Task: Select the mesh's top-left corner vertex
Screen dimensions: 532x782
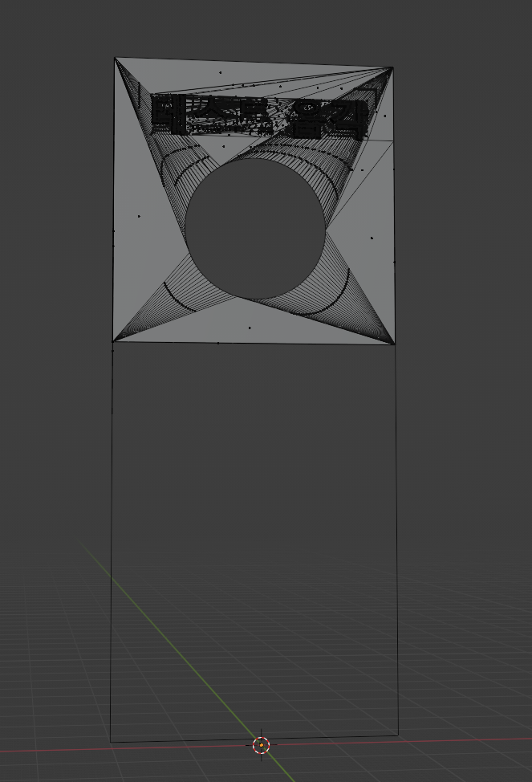Action: point(116,59)
